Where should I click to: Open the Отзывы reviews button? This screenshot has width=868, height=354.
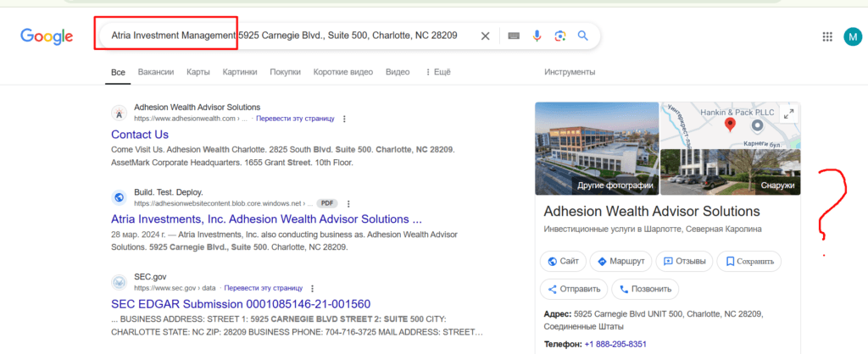tap(684, 261)
